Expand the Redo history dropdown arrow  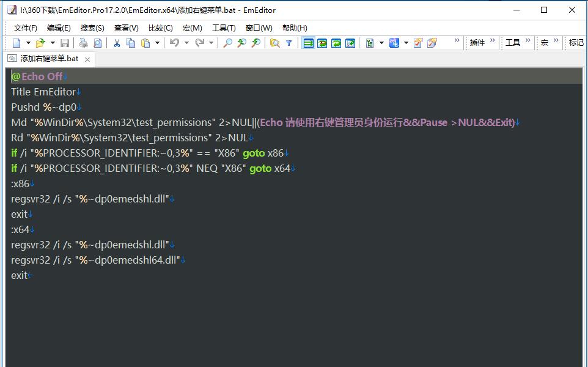coord(211,43)
